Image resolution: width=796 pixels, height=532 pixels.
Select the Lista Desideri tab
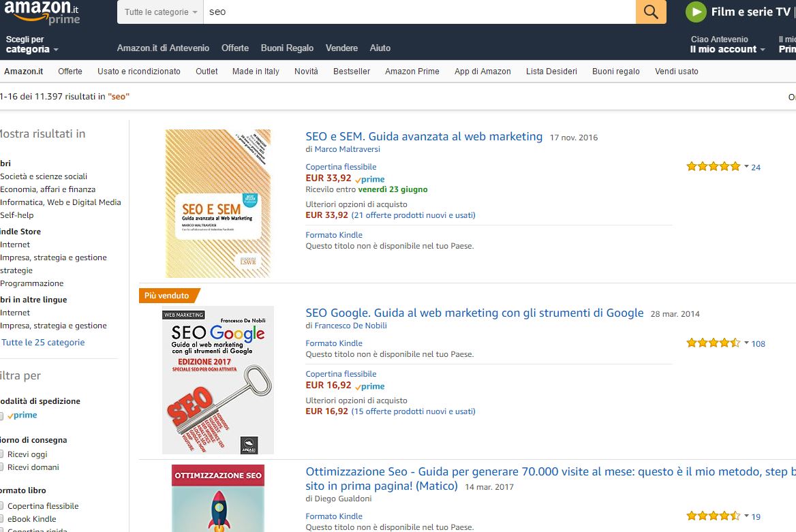(x=551, y=72)
